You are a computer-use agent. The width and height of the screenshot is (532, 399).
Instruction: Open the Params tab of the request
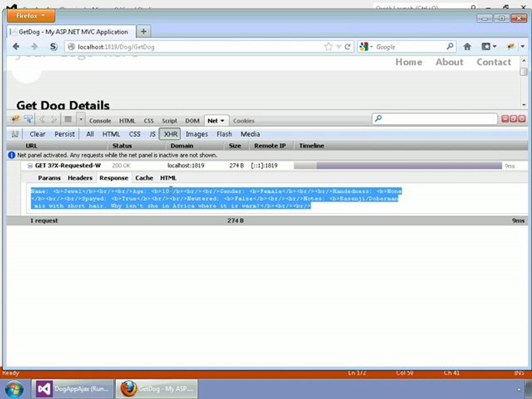tap(49, 178)
